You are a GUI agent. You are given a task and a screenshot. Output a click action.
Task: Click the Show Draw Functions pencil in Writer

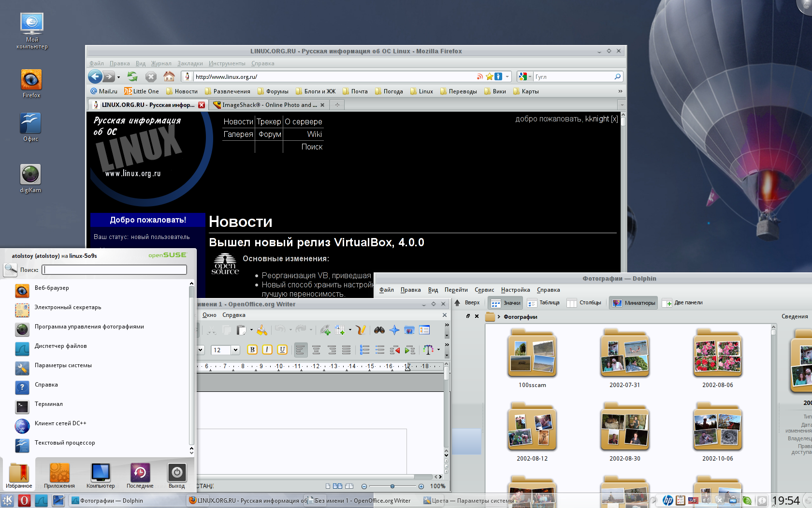tap(361, 330)
